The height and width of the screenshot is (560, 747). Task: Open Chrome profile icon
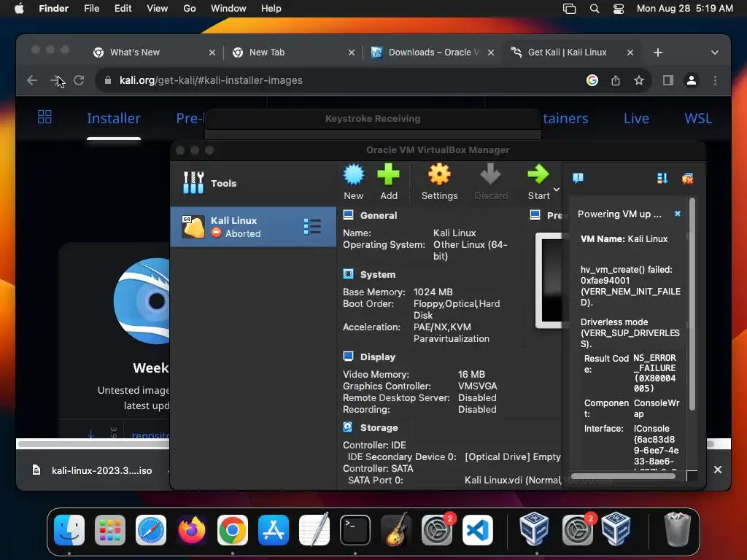click(692, 80)
